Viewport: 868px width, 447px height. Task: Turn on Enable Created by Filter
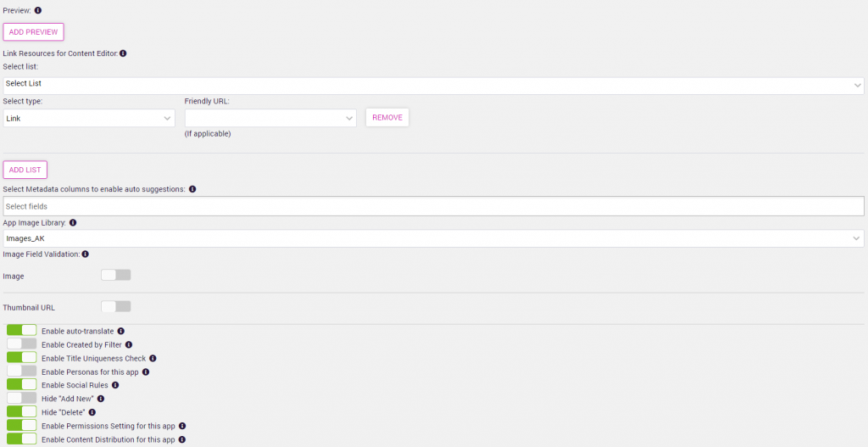click(x=22, y=344)
